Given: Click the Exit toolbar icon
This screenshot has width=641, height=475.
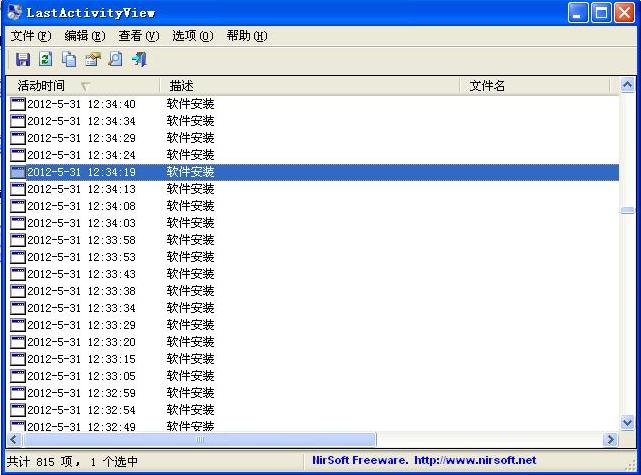Looking at the screenshot, I should coord(139,59).
